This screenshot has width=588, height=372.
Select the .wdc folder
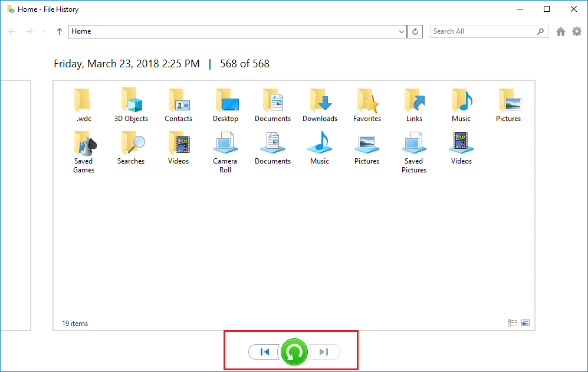[84, 105]
